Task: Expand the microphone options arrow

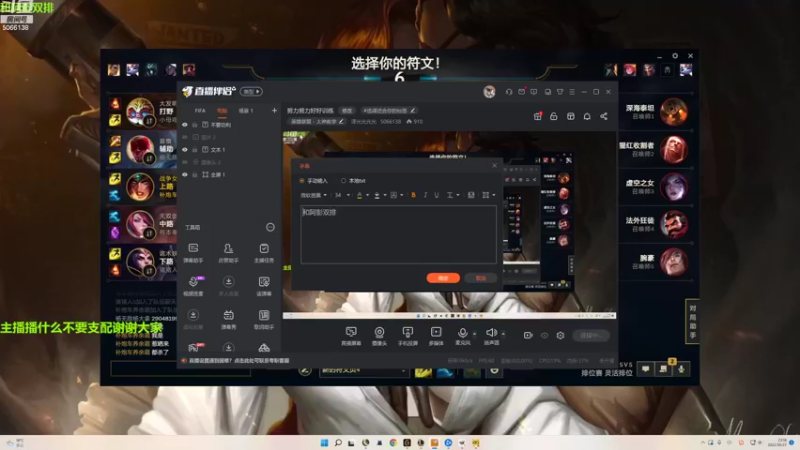Action: [x=474, y=334]
